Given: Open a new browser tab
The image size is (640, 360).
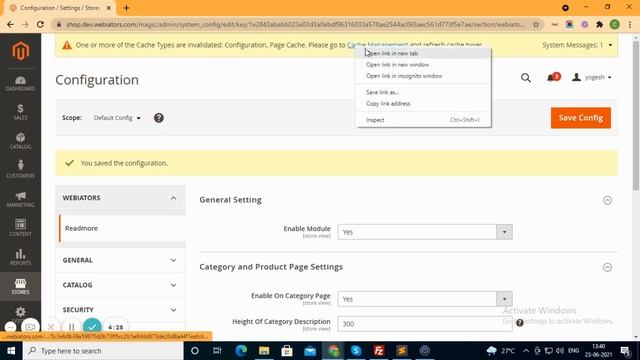Looking at the screenshot, I should pos(126,8).
